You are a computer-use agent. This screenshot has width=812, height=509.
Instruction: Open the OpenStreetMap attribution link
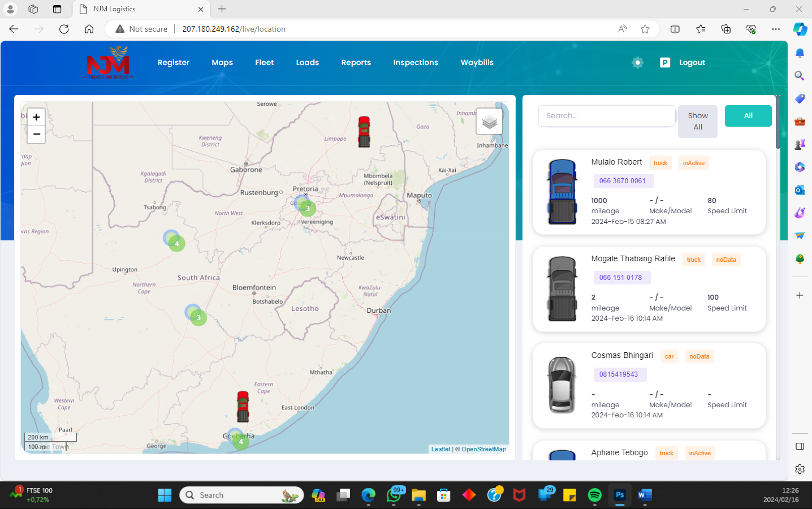pyautogui.click(x=483, y=448)
